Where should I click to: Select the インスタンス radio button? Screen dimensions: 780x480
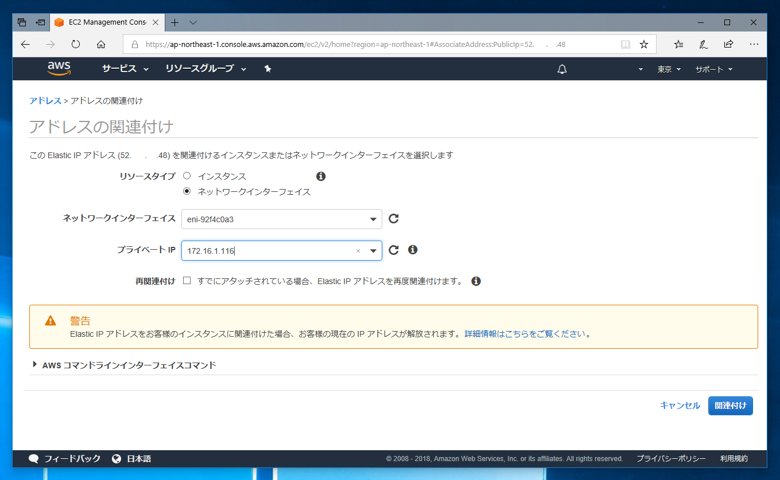pos(187,176)
